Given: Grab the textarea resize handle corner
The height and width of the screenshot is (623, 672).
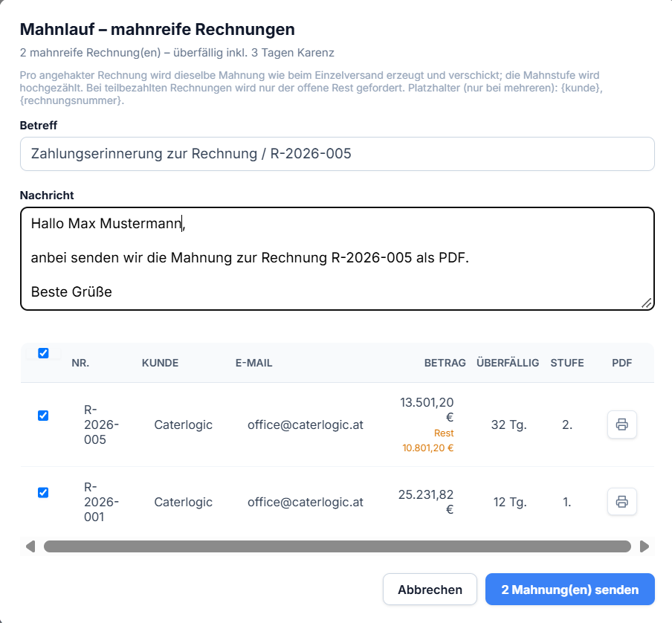Looking at the screenshot, I should point(647,303).
